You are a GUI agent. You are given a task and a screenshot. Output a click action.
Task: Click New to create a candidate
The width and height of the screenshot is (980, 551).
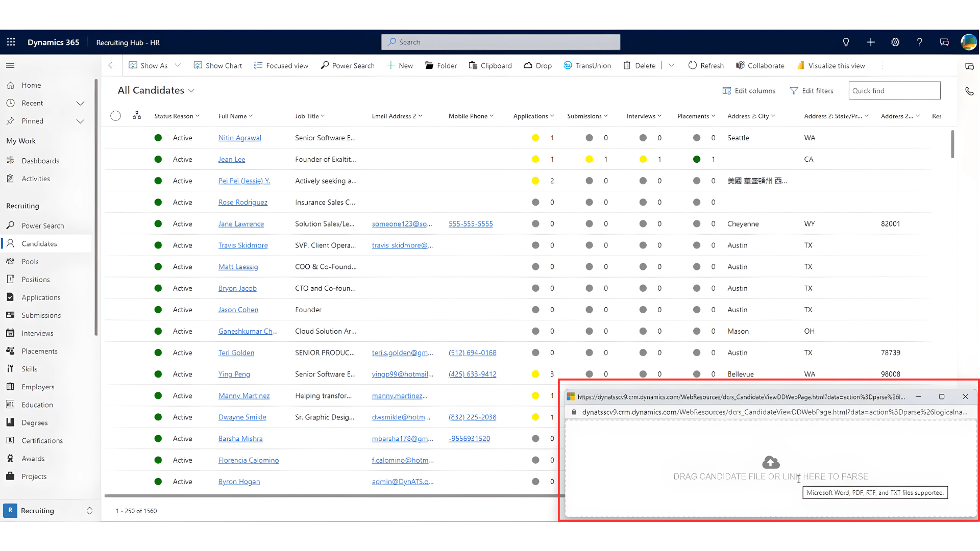pos(400,65)
